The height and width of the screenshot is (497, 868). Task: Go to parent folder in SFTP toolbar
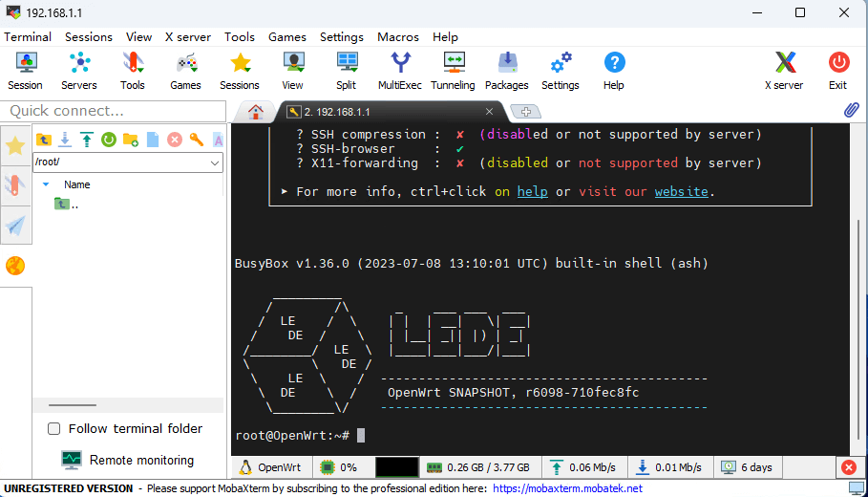44,140
